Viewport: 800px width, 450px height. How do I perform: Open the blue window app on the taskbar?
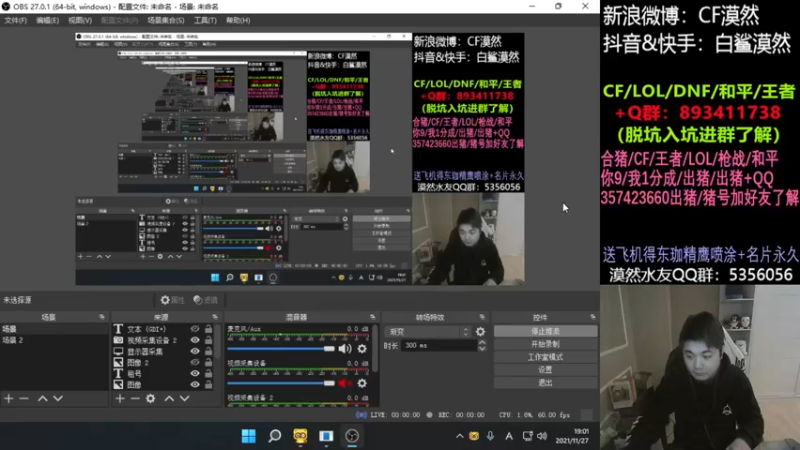(326, 436)
